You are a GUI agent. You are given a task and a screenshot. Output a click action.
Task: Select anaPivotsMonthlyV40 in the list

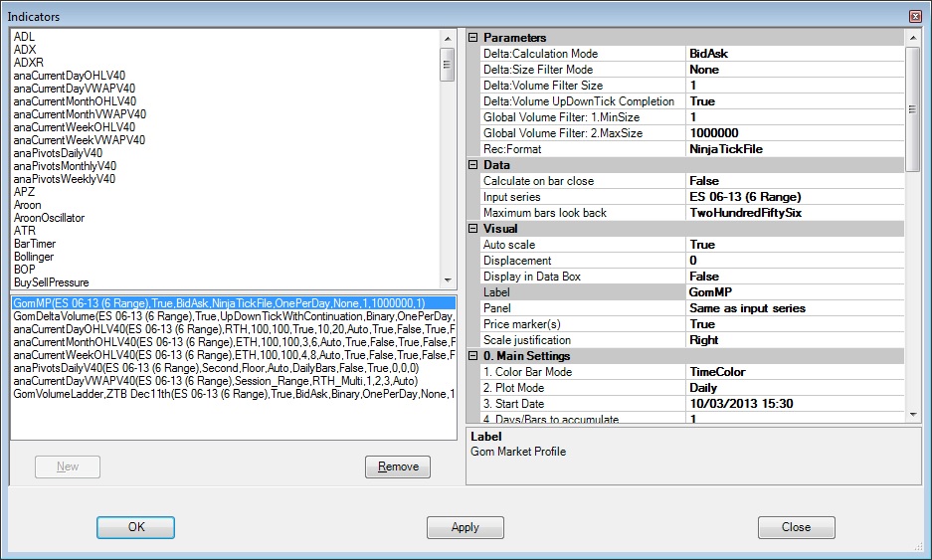pyautogui.click(x=65, y=166)
